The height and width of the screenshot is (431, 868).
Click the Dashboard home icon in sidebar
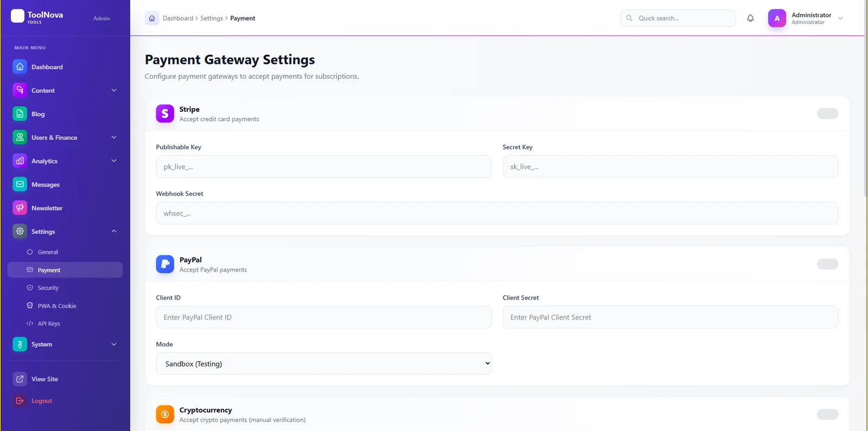click(20, 67)
